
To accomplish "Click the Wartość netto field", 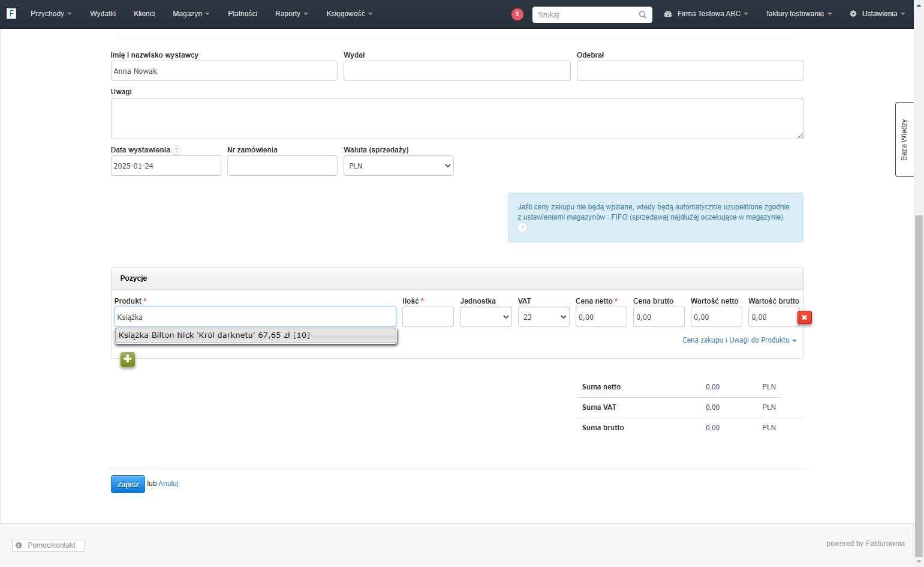I will tap(717, 317).
